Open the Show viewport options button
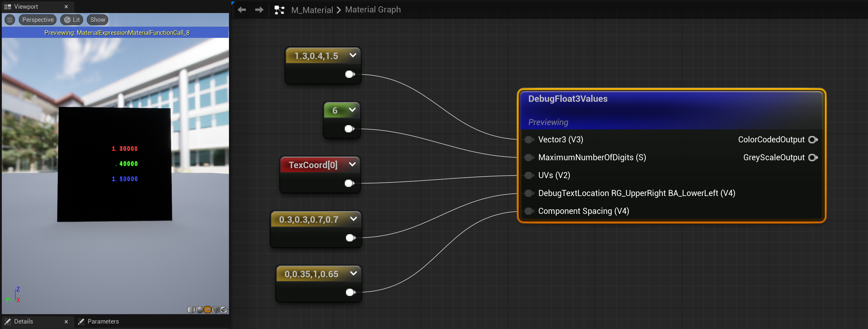Viewport: 868px width, 329px height. pyautogui.click(x=97, y=20)
